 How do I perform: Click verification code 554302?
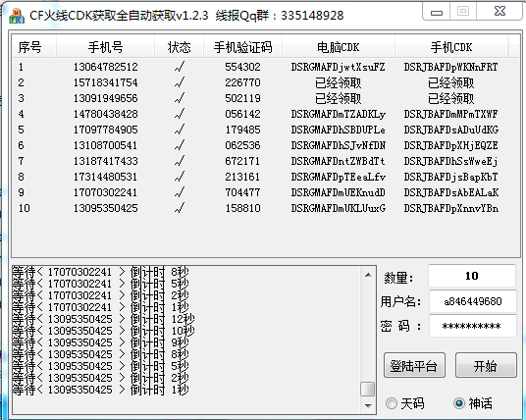pyautogui.click(x=242, y=67)
